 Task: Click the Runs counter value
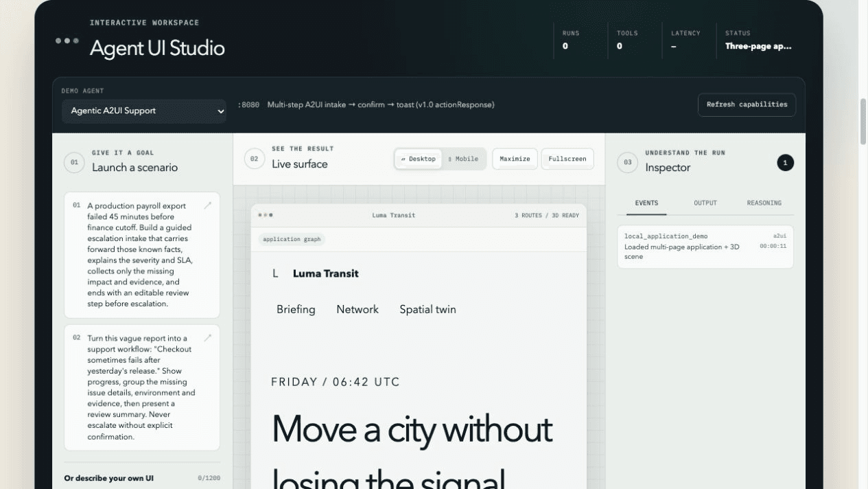pyautogui.click(x=565, y=47)
